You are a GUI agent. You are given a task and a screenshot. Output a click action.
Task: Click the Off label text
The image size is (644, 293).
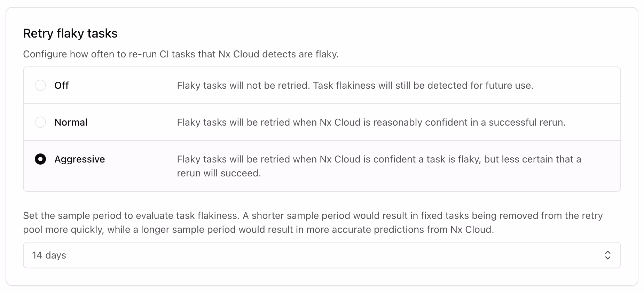tap(61, 85)
